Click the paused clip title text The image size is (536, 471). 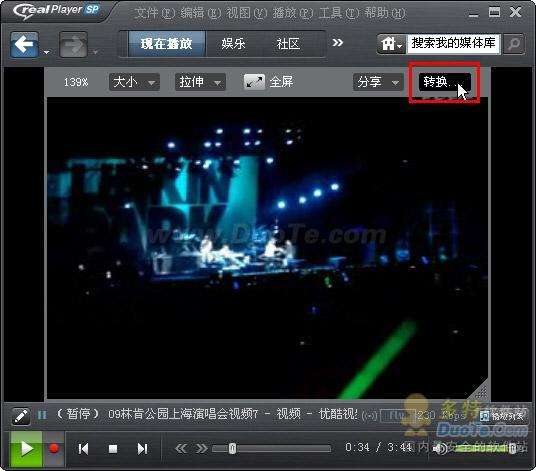207,415
